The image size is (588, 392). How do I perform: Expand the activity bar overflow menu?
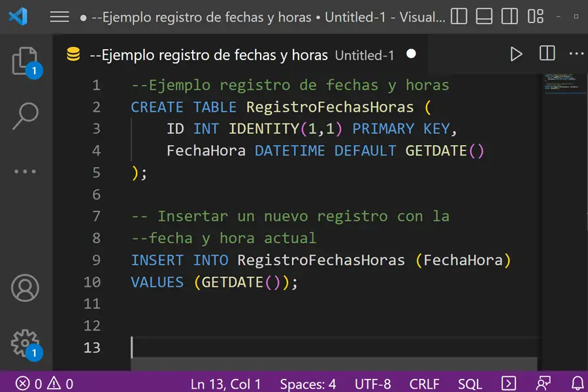[x=25, y=171]
